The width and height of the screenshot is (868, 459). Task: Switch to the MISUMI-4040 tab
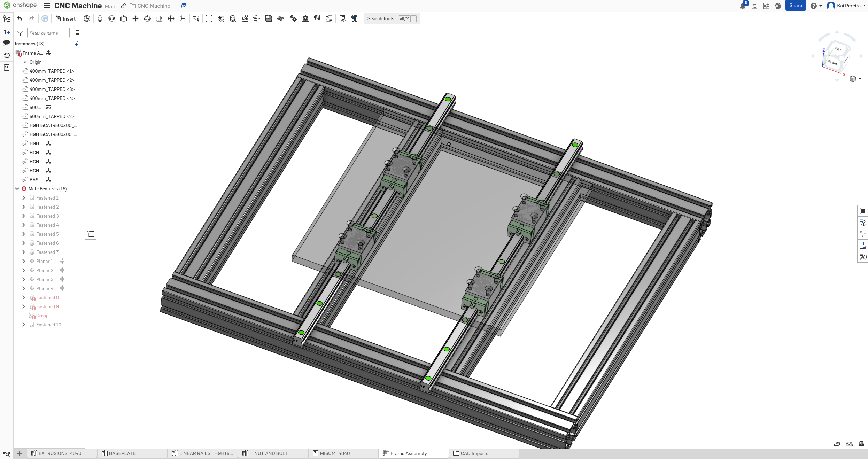point(334,453)
